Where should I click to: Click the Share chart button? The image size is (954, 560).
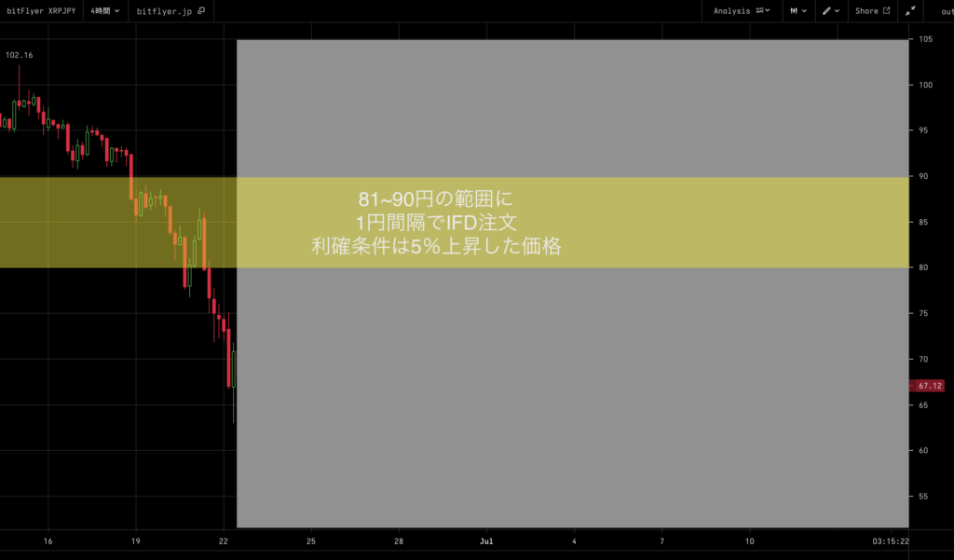pyautogui.click(x=872, y=11)
